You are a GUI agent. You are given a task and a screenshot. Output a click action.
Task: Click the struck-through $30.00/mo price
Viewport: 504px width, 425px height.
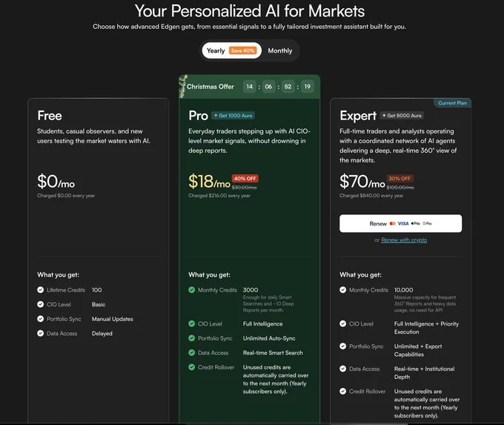tap(245, 187)
